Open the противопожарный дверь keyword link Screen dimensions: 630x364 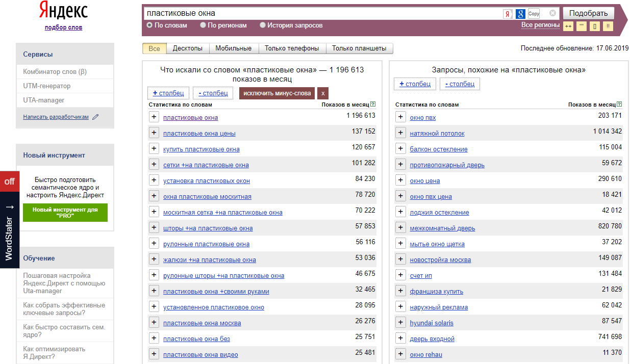click(447, 165)
